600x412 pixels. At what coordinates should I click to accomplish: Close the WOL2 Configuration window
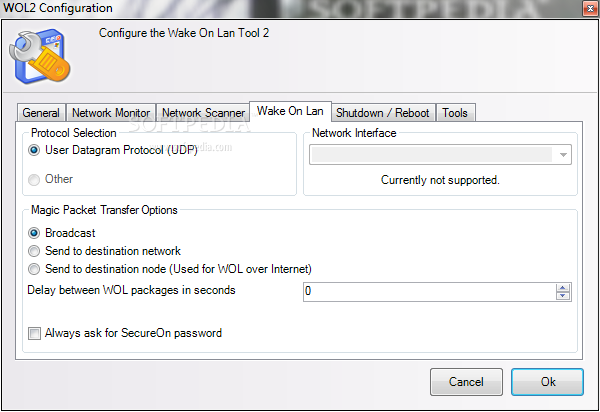point(590,8)
